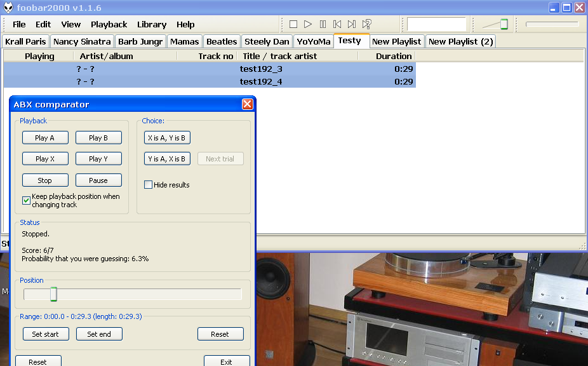Click the Previous track toolbar icon

pos(337,24)
